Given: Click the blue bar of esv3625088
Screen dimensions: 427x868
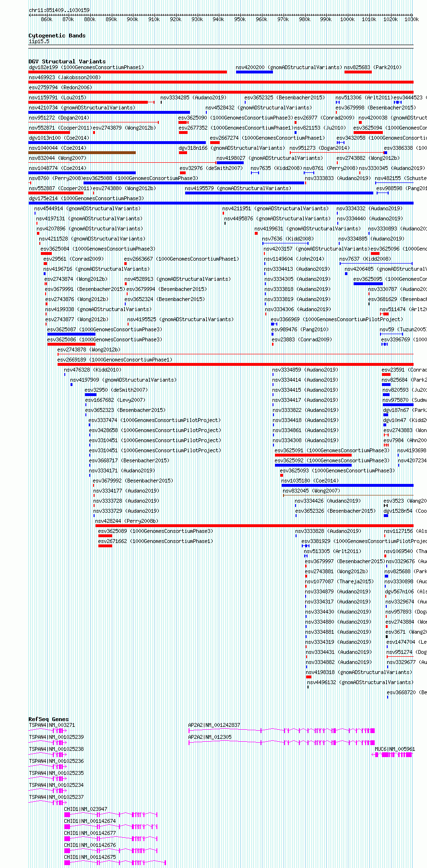Looking at the screenshot, I should (194, 183).
